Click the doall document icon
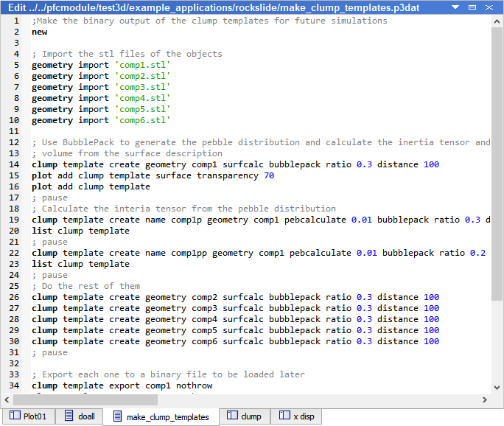Viewport: 504px width, 426px height. [x=68, y=416]
